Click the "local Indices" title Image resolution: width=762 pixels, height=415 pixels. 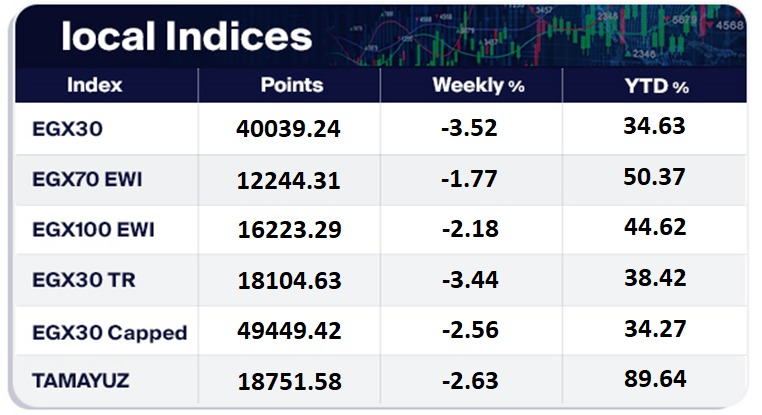[186, 37]
